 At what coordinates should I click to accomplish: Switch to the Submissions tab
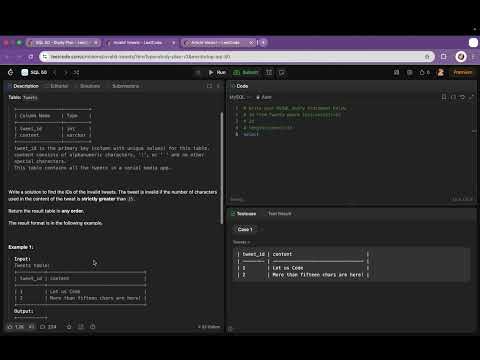[123, 86]
